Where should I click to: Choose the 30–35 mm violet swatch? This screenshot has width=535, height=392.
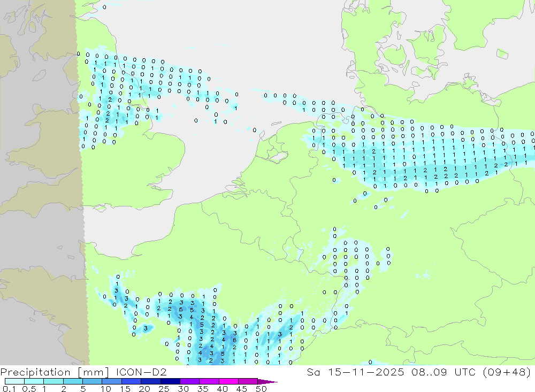190,381
